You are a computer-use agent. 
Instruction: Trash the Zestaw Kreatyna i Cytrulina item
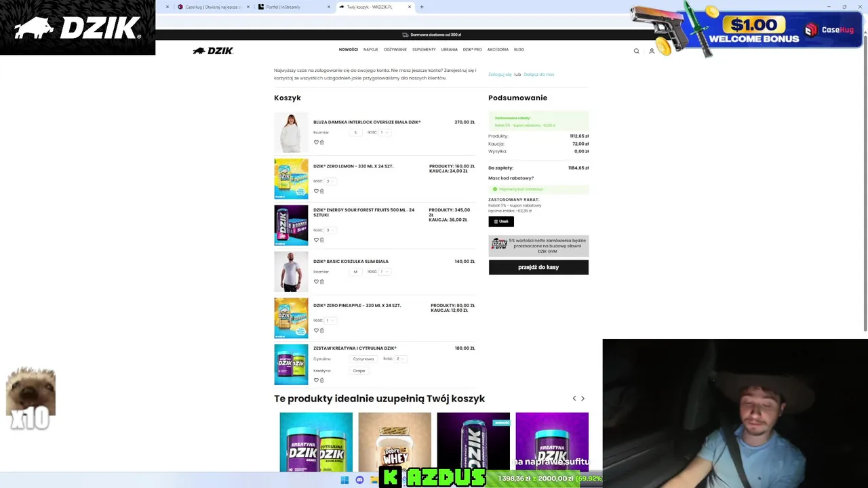(322, 380)
